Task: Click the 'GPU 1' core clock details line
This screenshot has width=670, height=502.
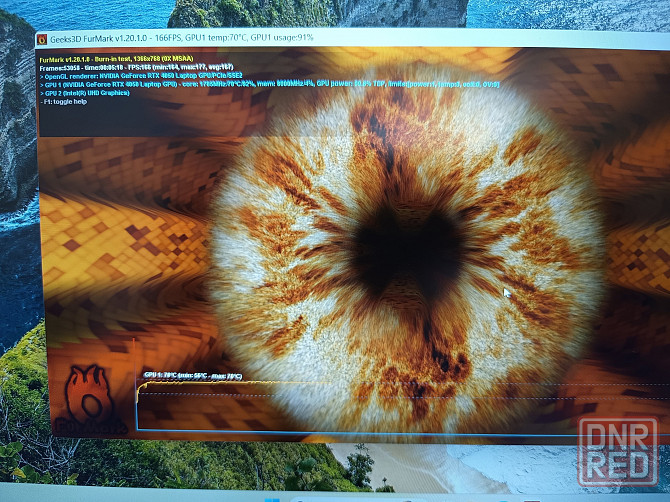Action: 270,84
